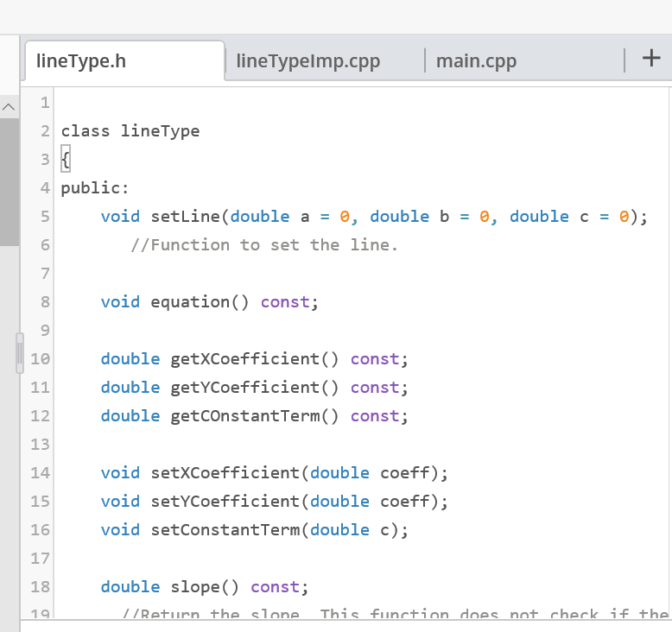Click 'getCOnstantTerm()' on line 12
The image size is (672, 632).
[x=255, y=416]
